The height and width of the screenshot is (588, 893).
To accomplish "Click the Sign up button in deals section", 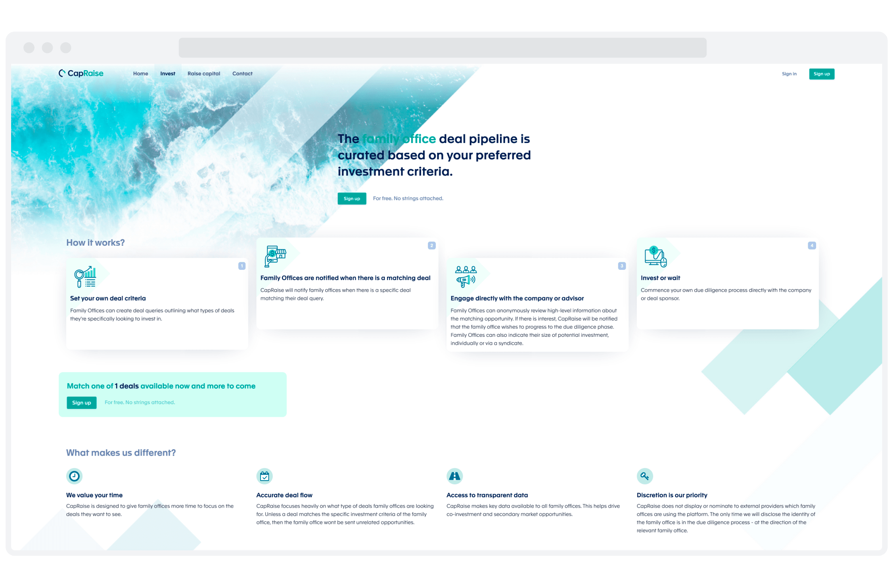I will coord(81,402).
